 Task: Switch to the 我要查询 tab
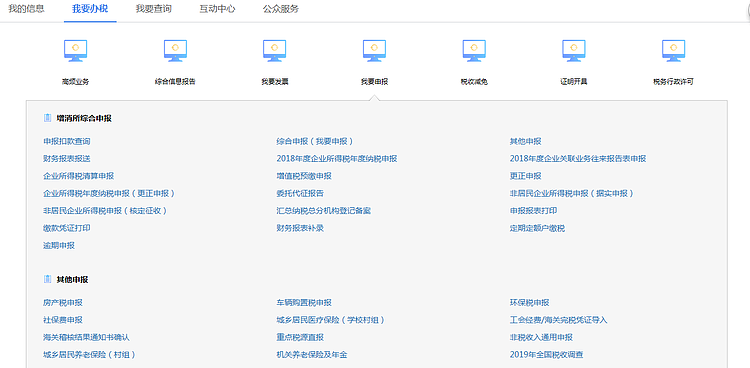click(x=154, y=9)
